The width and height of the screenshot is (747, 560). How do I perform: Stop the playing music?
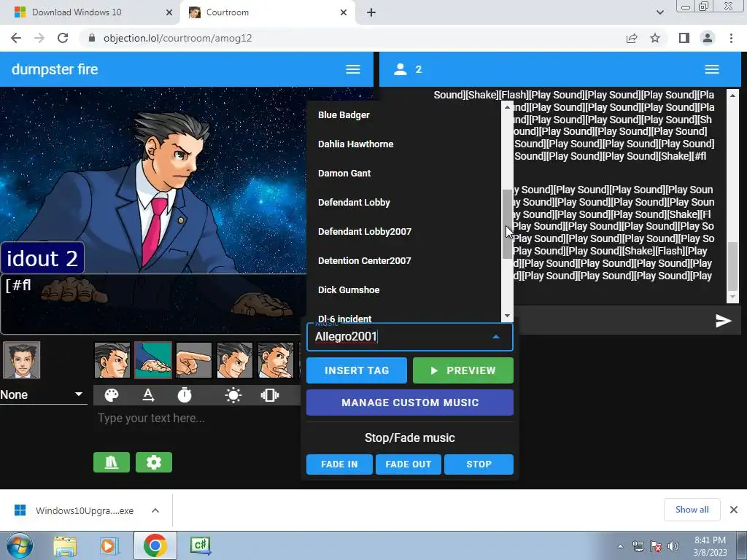pyautogui.click(x=479, y=464)
